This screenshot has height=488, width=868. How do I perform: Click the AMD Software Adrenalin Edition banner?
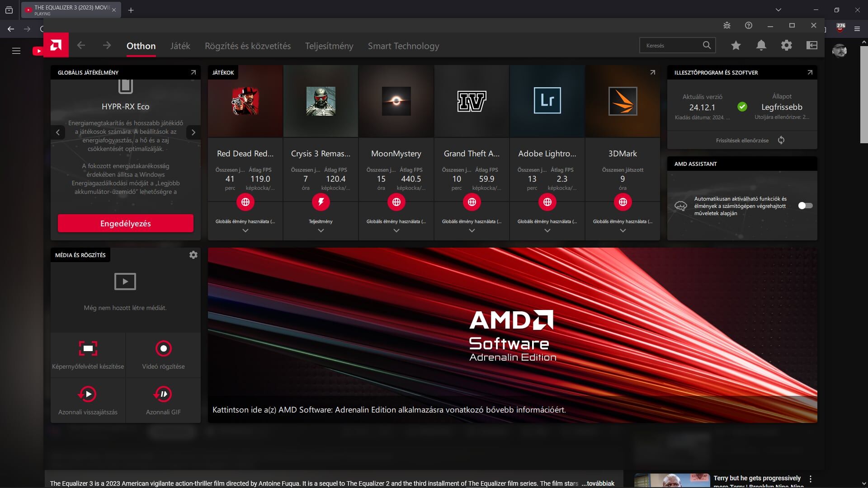[513, 335]
